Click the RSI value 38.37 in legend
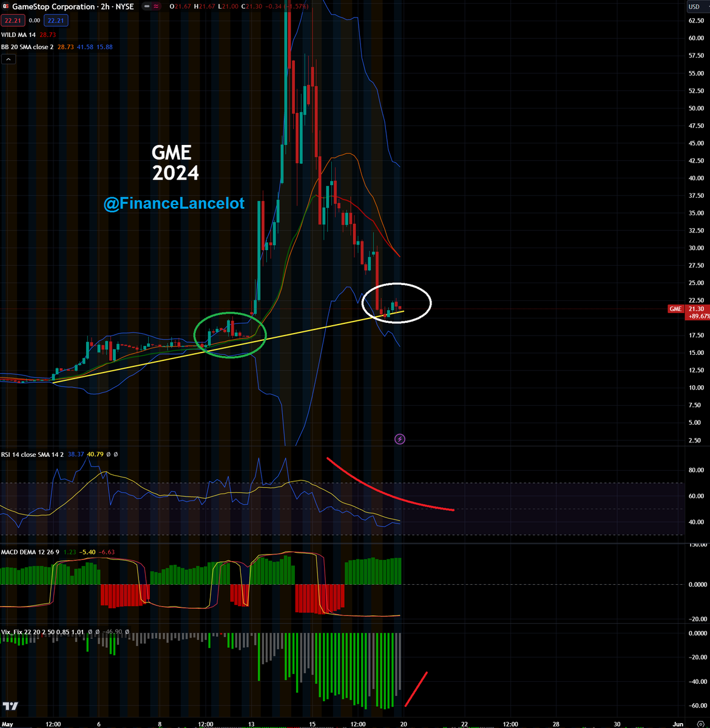710x728 pixels. pyautogui.click(x=76, y=453)
